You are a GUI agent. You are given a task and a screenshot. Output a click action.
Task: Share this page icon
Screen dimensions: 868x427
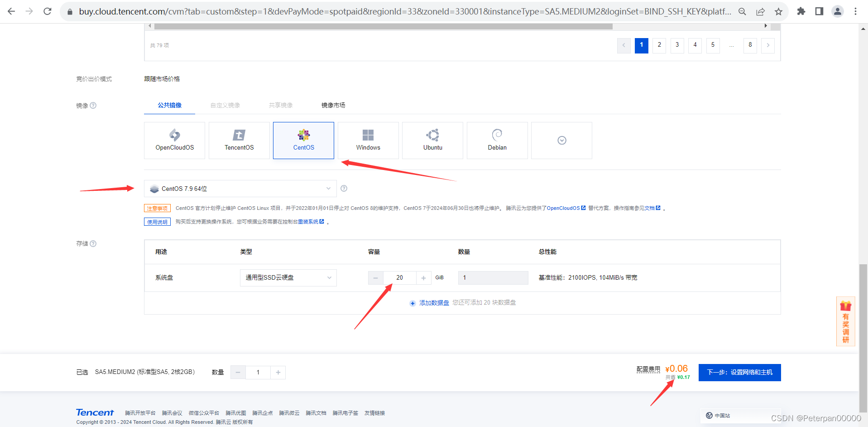pos(760,12)
